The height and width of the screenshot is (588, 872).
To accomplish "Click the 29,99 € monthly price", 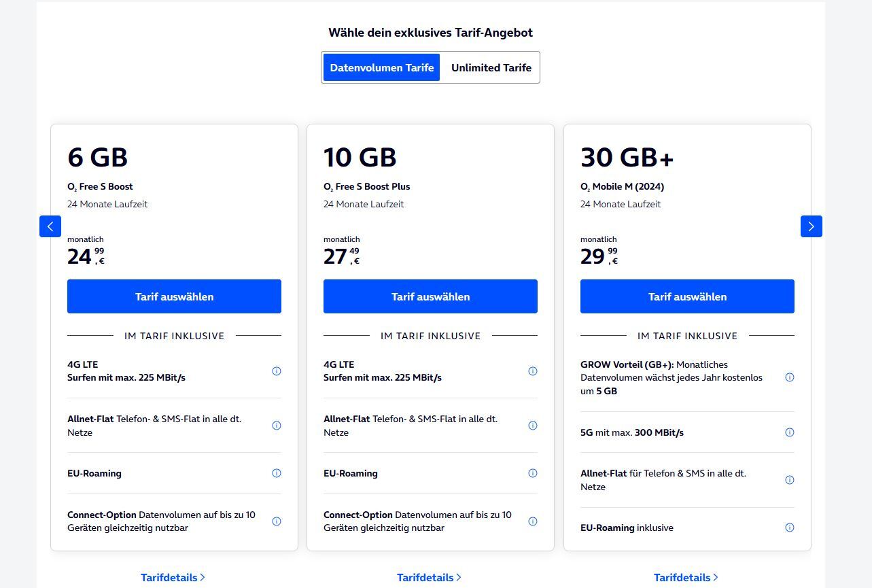I will point(599,256).
